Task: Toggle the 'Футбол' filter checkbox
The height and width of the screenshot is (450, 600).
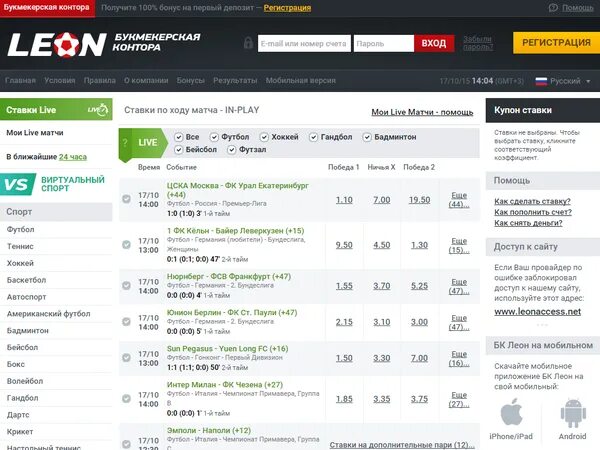Action: pyautogui.click(x=214, y=137)
